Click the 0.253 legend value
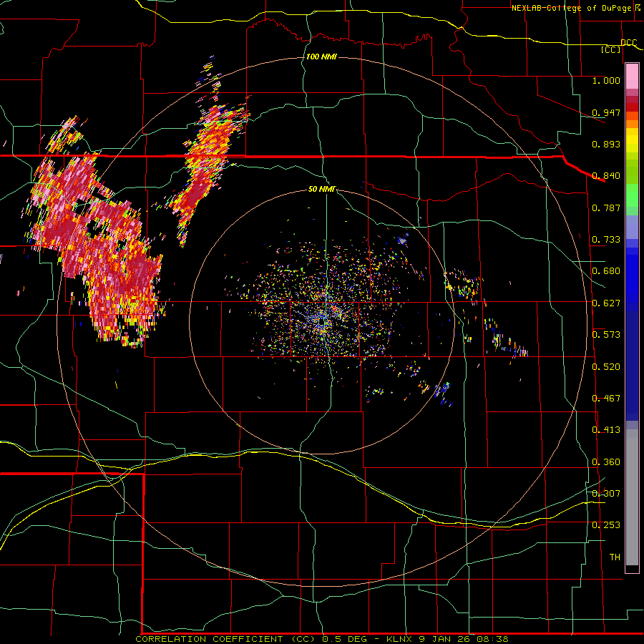Image resolution: width=644 pixels, height=644 pixels. click(606, 525)
